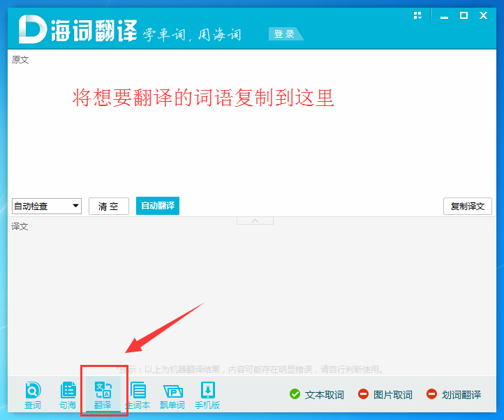
Task: Click the 手机版 mobile version icon
Action: pos(207,394)
